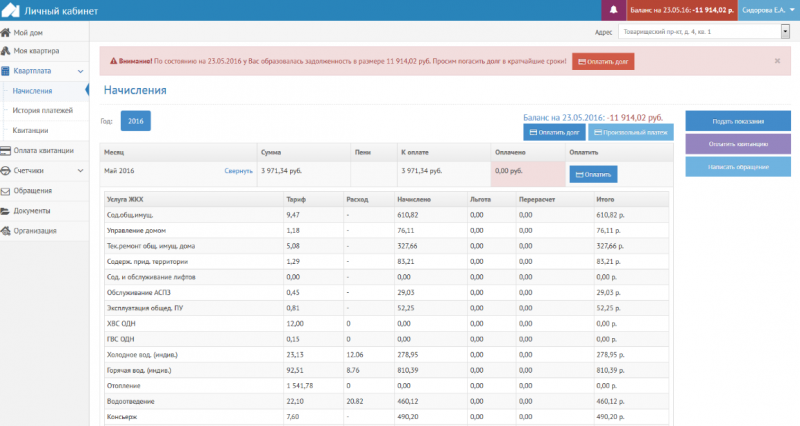
Task: Select the 2016 year button
Action: point(135,121)
